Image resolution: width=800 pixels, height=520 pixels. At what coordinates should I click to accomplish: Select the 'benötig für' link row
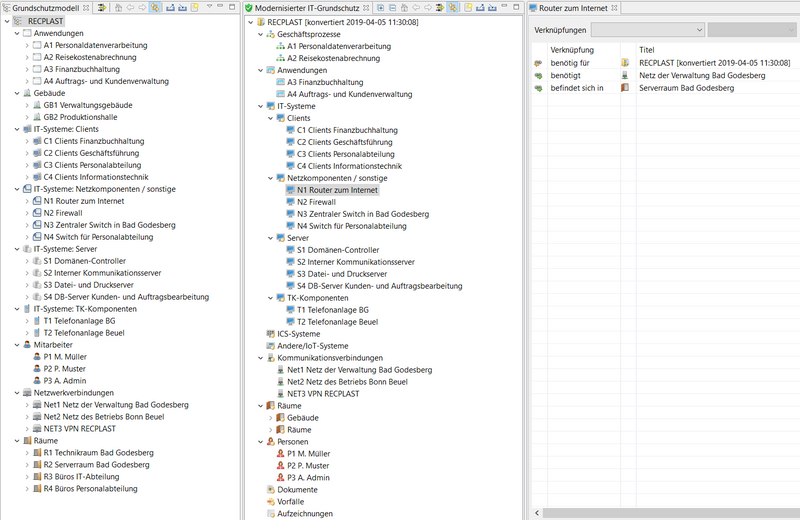click(x=666, y=63)
